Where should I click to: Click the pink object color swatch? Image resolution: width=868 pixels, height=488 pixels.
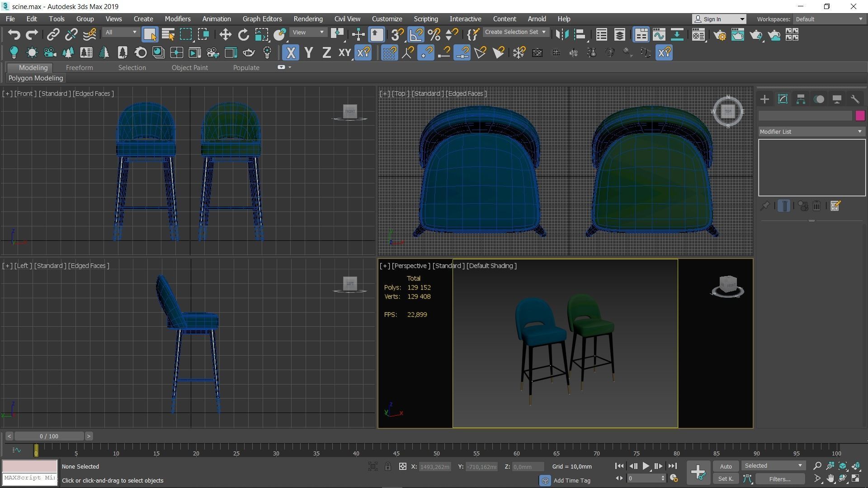[860, 116]
